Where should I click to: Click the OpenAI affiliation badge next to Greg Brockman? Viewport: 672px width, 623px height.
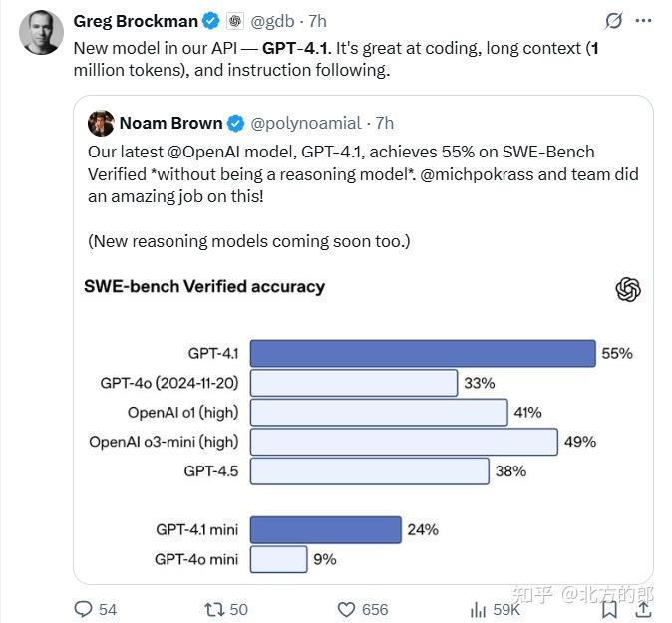[x=235, y=20]
